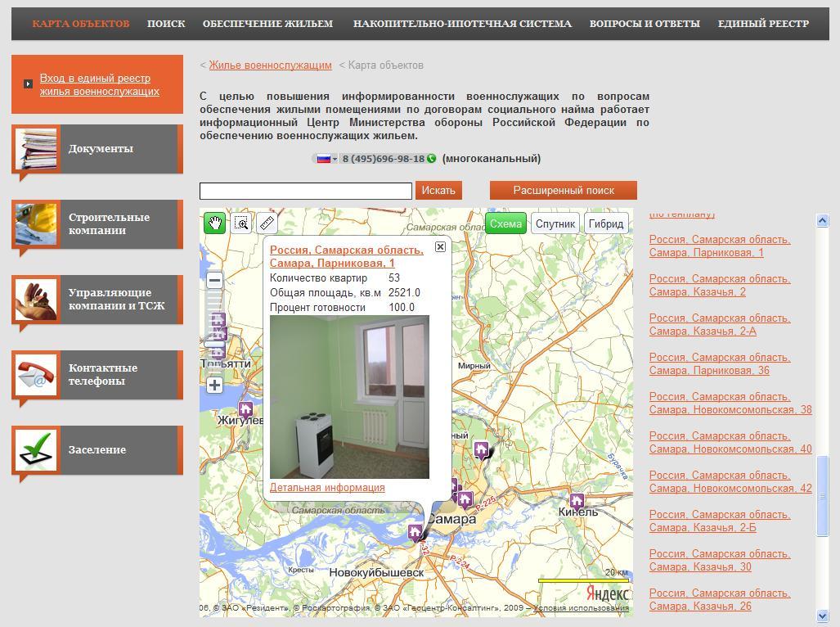Close the Парниковая, 1 info balloon
Viewport: 840px width, 627px height.
click(440, 246)
